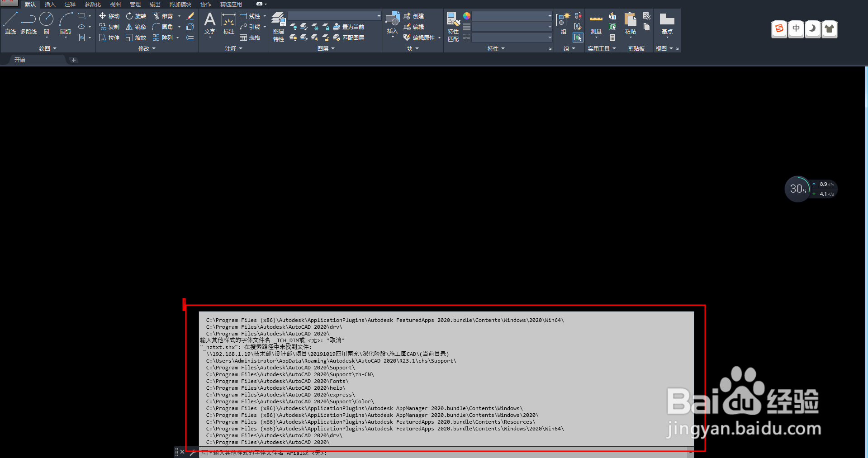Expand the 实用工具 panel title
The height and width of the screenshot is (458, 868).
pos(602,48)
